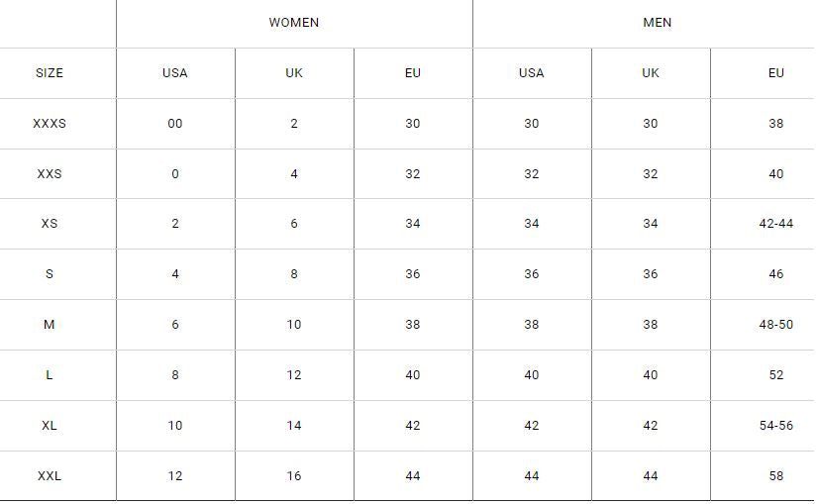Click the XXXS size row label
The height and width of the screenshot is (504, 818).
(x=50, y=124)
